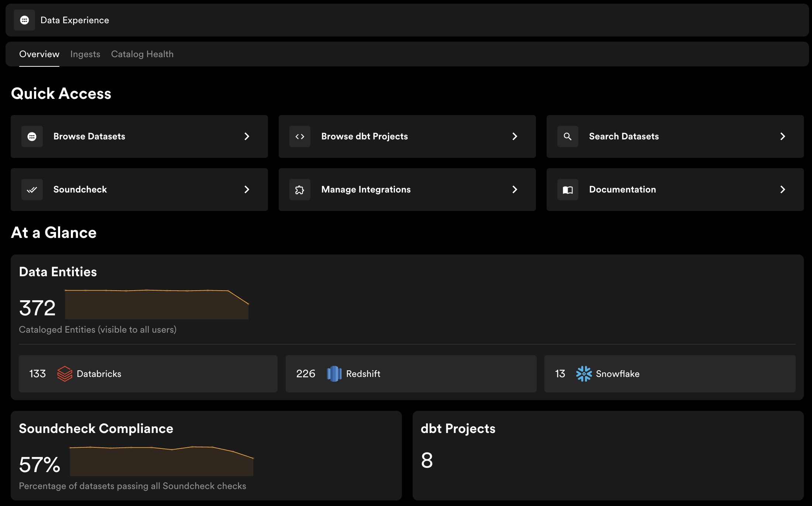The image size is (812, 506).
Task: Select the Snowflake entities label
Action: pos(617,374)
